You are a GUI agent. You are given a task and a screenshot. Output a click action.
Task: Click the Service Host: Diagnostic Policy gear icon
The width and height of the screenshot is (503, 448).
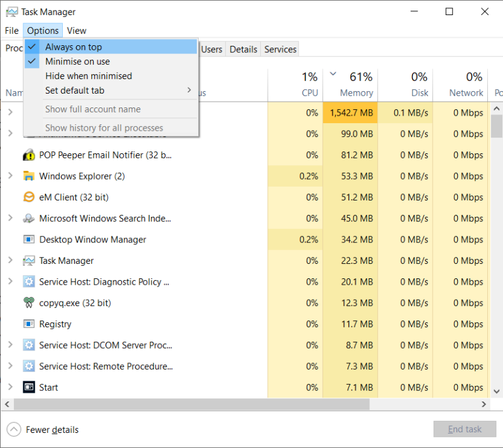coord(29,281)
